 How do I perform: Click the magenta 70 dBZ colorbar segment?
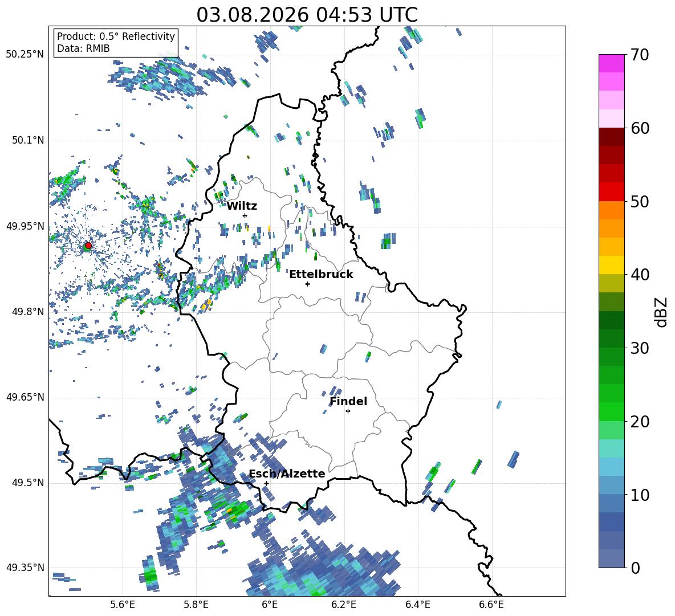(611, 64)
